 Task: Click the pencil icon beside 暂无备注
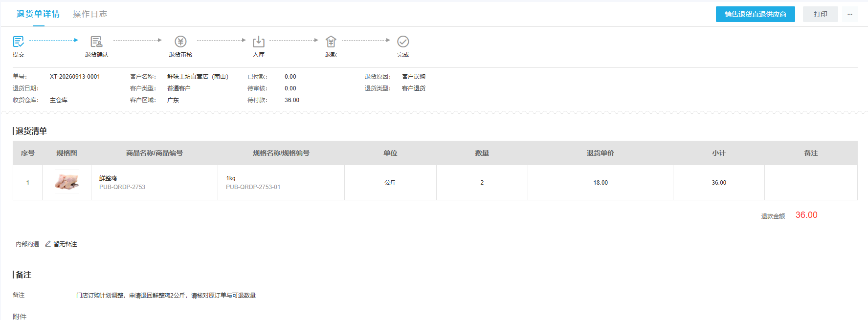48,244
